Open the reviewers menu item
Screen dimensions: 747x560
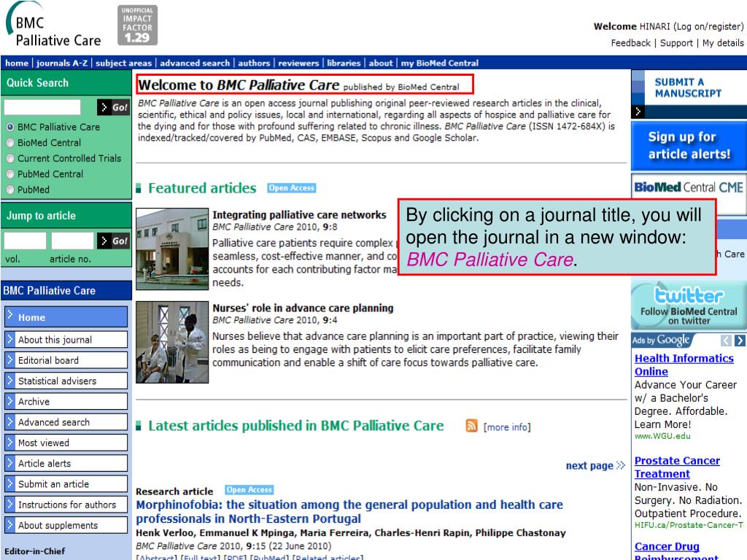point(298,63)
